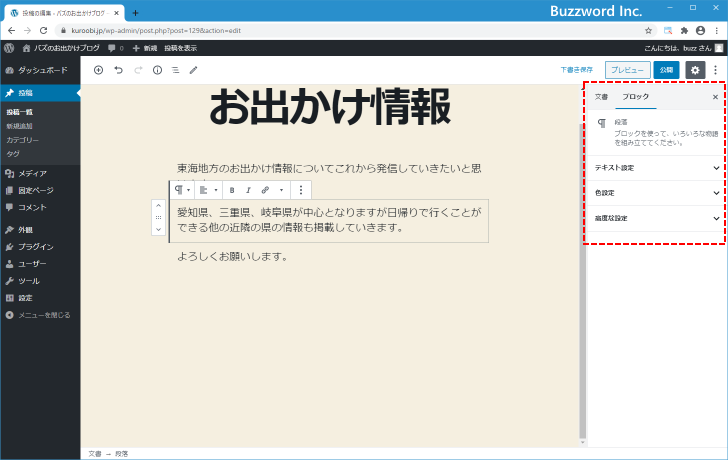Viewport: 728px width, 460px height.
Task: Click the selected 愛知県 paragraph
Action: [x=329, y=220]
